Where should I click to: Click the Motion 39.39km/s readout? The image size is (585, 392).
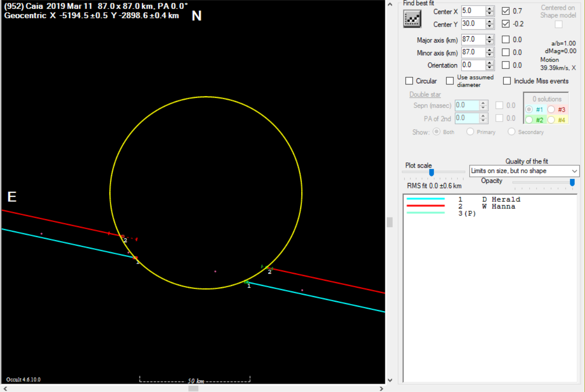coord(558,64)
